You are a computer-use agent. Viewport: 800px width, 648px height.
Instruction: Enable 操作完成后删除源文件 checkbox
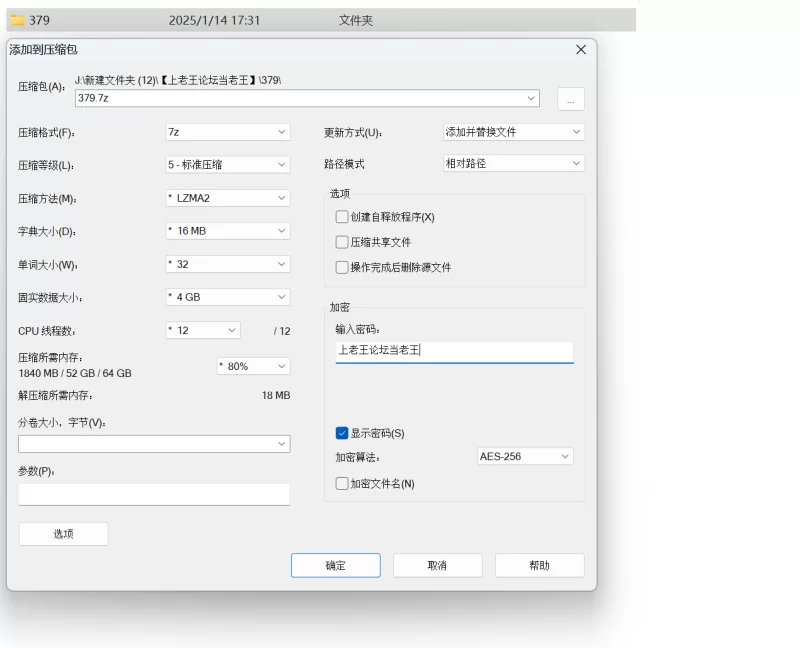342,267
